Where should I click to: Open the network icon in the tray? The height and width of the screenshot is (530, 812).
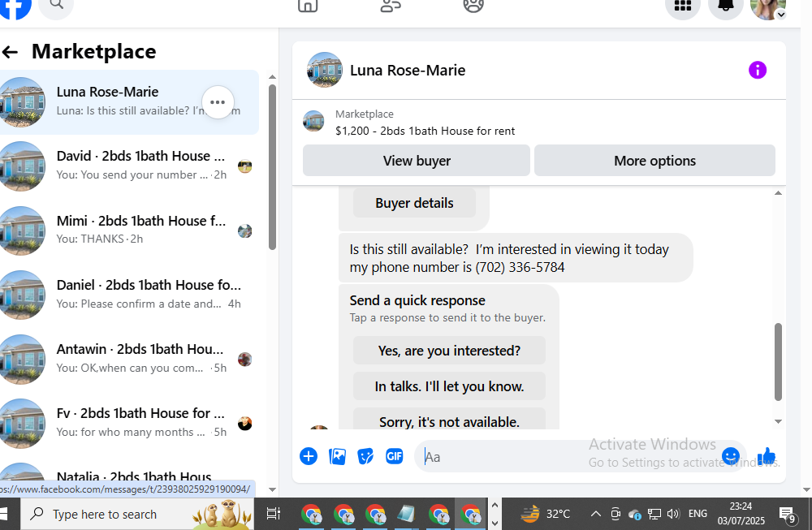[654, 514]
